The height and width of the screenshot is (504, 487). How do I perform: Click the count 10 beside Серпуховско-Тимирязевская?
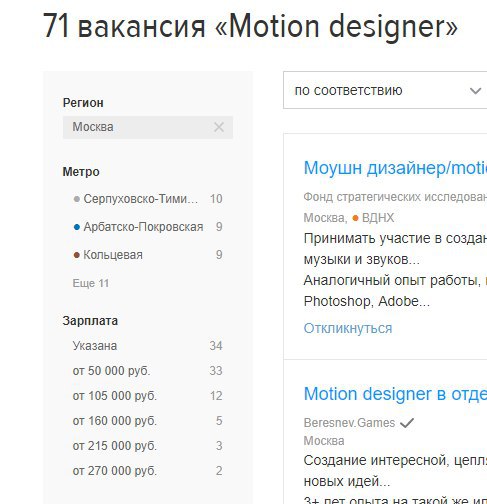click(216, 199)
